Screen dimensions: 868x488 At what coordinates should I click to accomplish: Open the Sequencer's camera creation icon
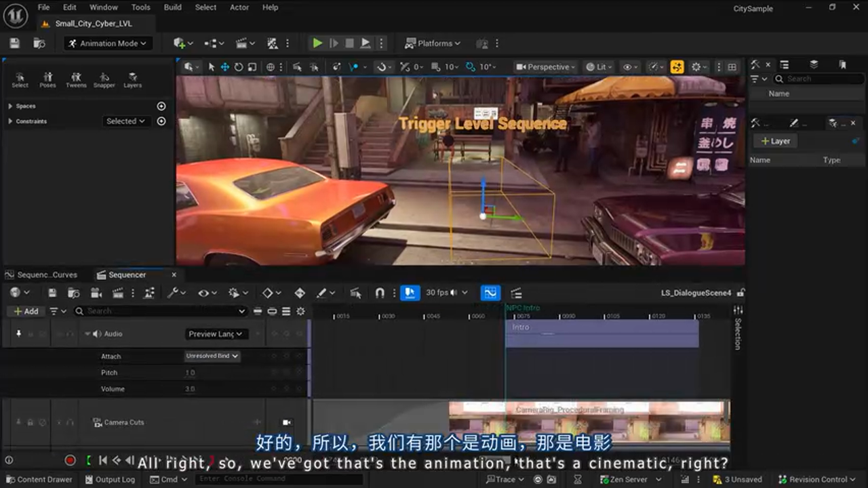click(96, 292)
